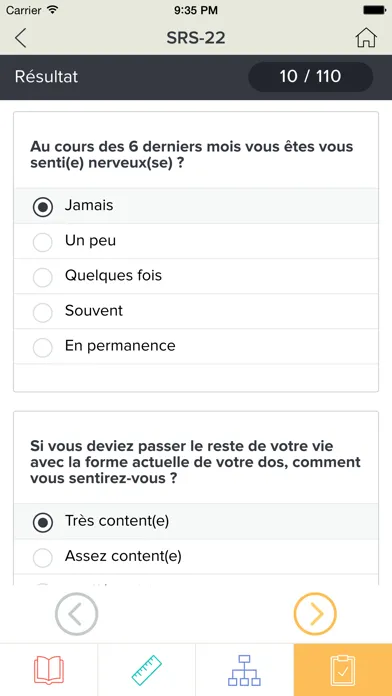Viewport: 392px width, 696px height.
Task: Tap the back arrow in header
Action: [20, 38]
